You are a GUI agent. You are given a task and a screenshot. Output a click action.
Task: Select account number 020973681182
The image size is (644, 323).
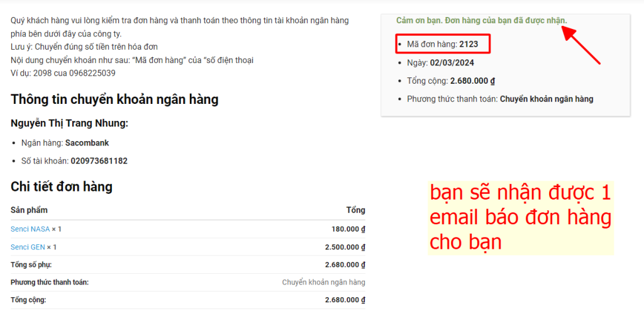tap(99, 161)
